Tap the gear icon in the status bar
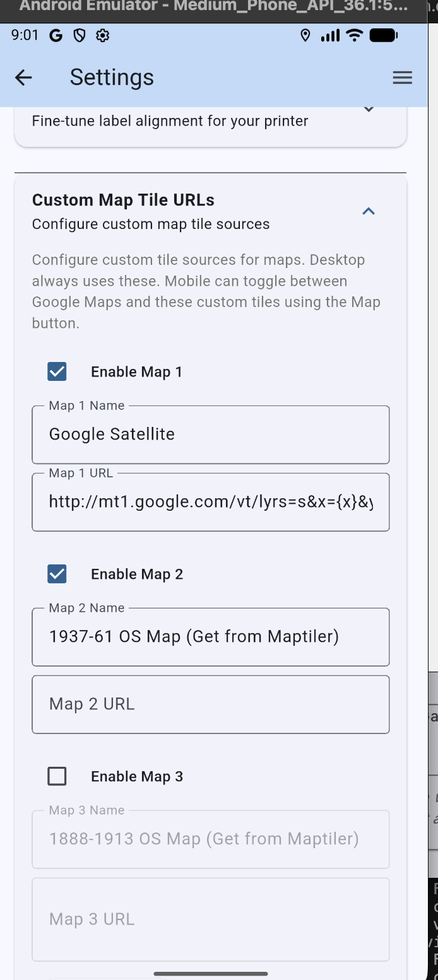The height and width of the screenshot is (980, 438). [x=102, y=35]
